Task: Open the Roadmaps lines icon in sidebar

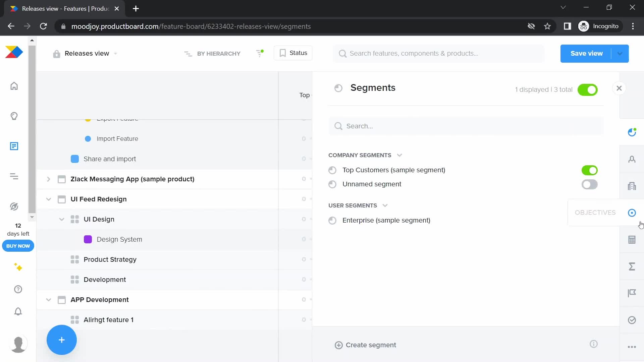Action: coord(14,176)
